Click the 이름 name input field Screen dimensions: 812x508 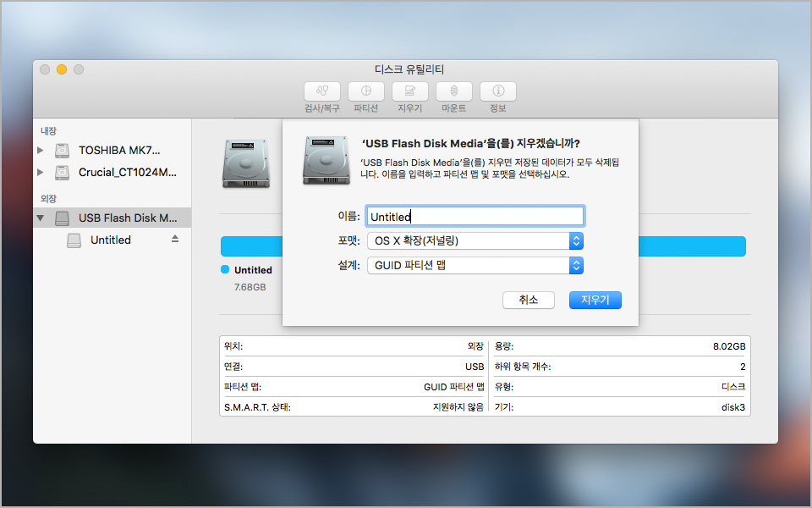point(475,216)
